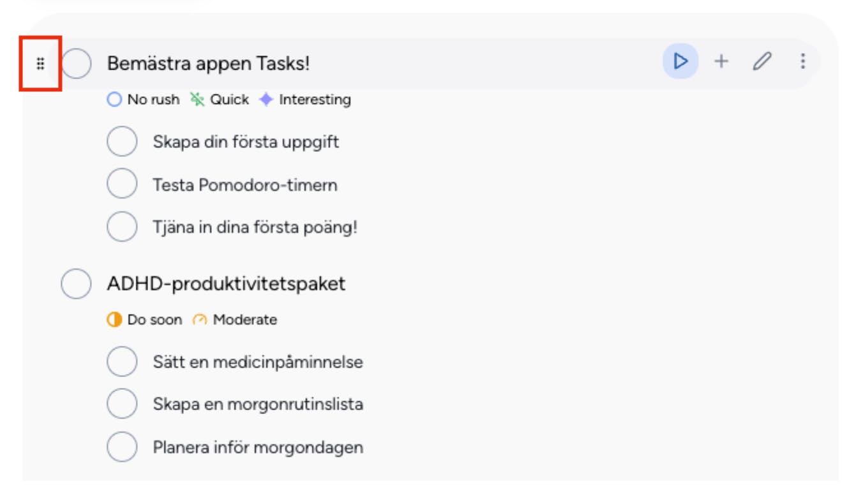Click the Quick duration tag
This screenshot has width=863, height=504.
pos(220,100)
